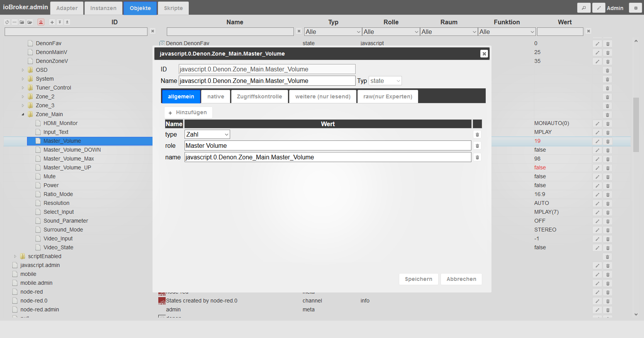Open the Funktion filter Alle dropdown

507,32
